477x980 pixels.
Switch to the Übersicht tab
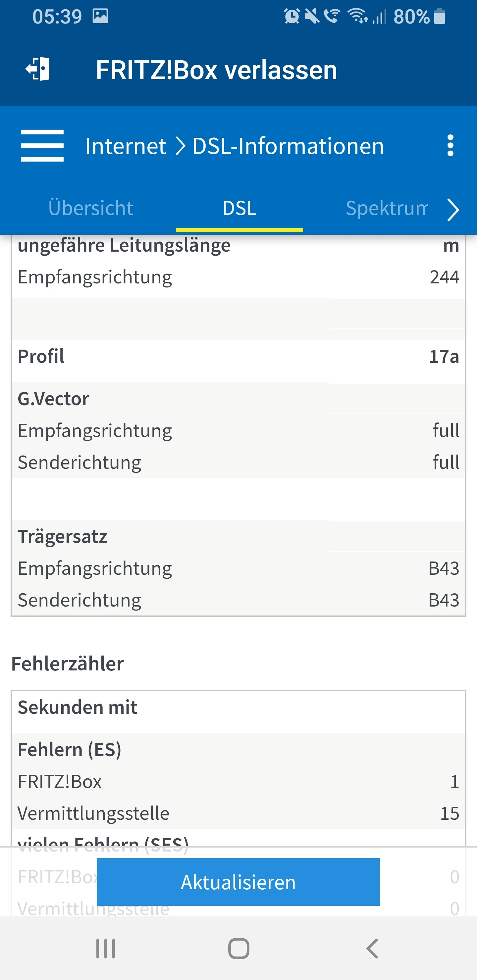(91, 208)
